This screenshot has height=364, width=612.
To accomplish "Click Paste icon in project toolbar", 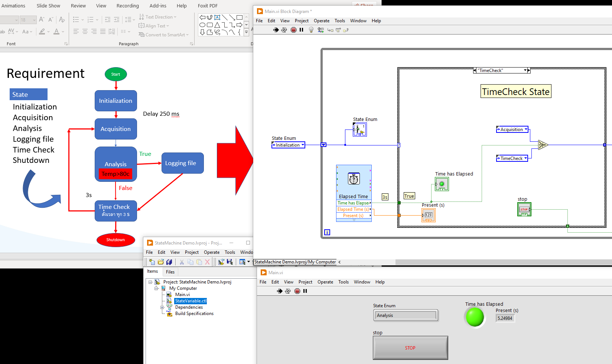I will click(x=199, y=262).
